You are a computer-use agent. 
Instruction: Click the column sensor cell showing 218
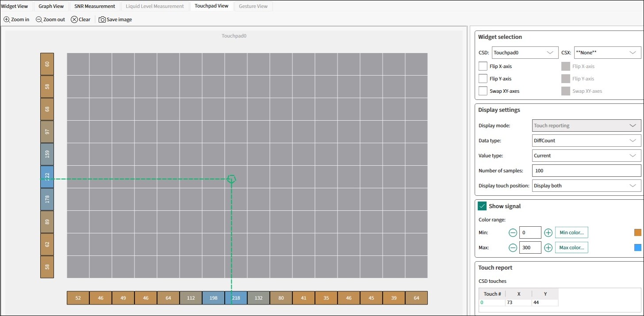point(236,298)
